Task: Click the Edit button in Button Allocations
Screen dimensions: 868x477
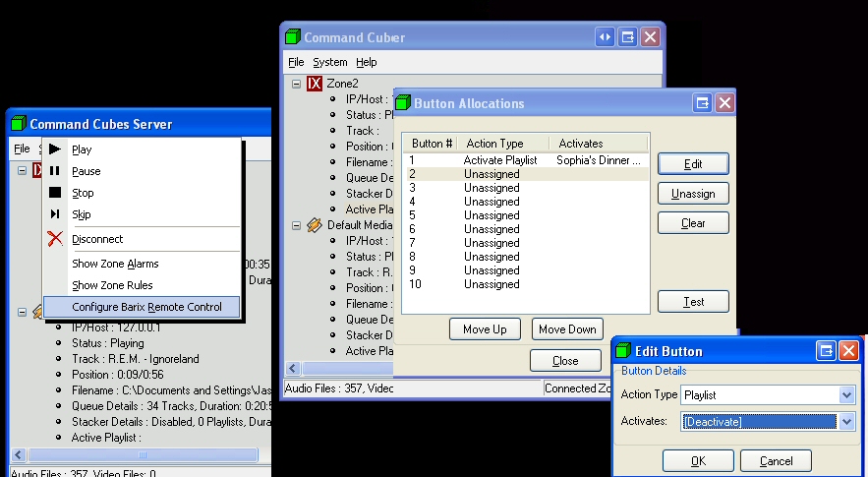Action: pos(693,164)
